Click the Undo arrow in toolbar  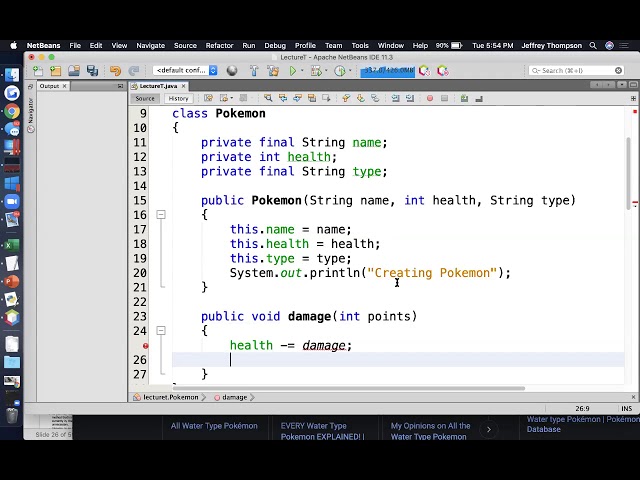click(115, 71)
